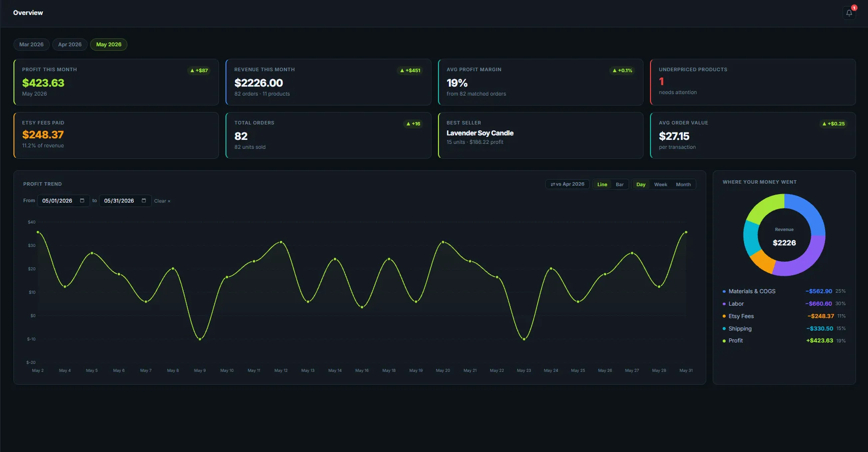Select the May 2026 month tab
This screenshot has width=868, height=452.
coord(108,44)
